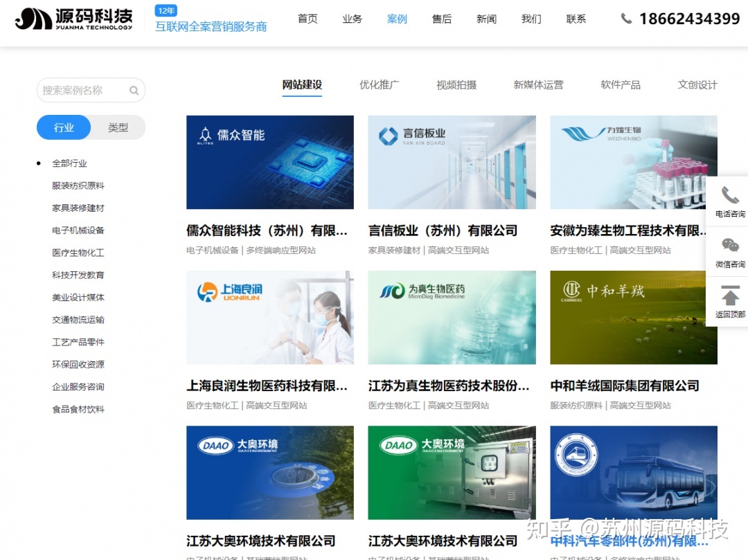Image resolution: width=748 pixels, height=560 pixels.
Task: Click 返回顶部 back-to-top arrow
Action: (730, 302)
